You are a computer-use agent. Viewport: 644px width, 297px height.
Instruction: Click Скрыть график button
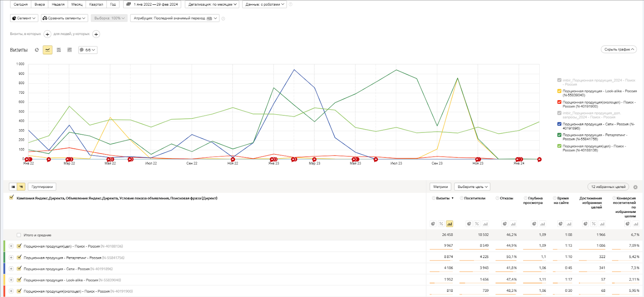(x=619, y=49)
